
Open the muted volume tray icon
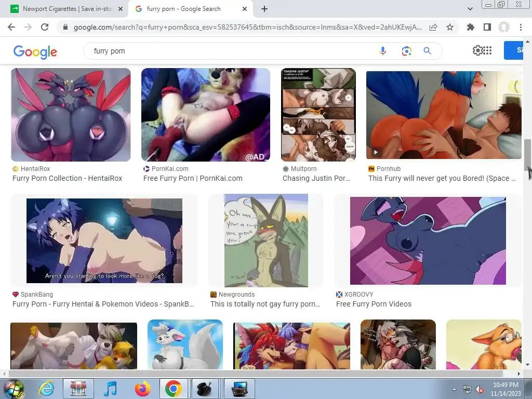(480, 390)
